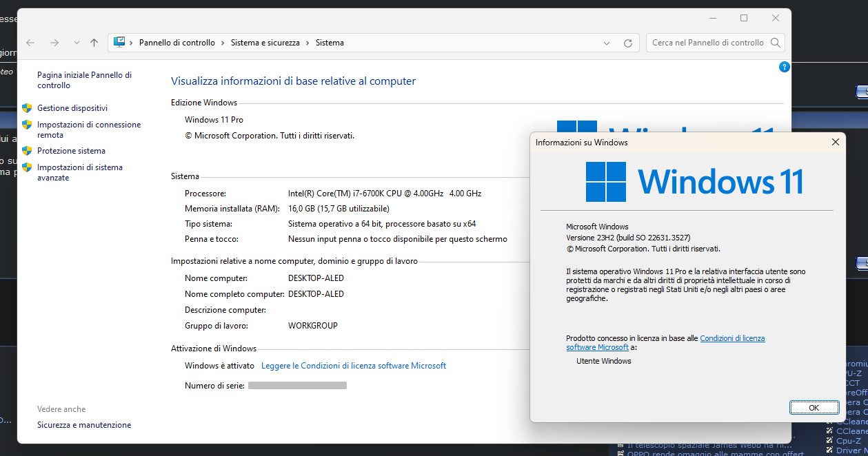
Task: Open the Sistema e sicurezza breadcrumb
Action: [x=265, y=43]
